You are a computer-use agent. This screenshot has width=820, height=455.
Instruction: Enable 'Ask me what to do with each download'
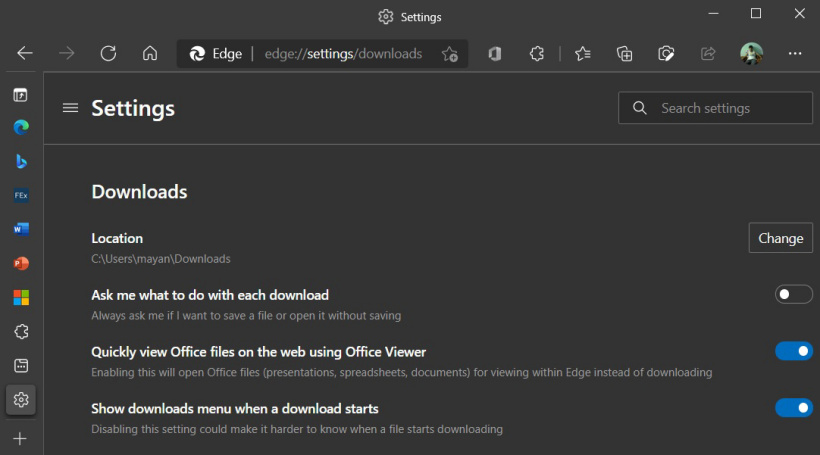click(793, 294)
